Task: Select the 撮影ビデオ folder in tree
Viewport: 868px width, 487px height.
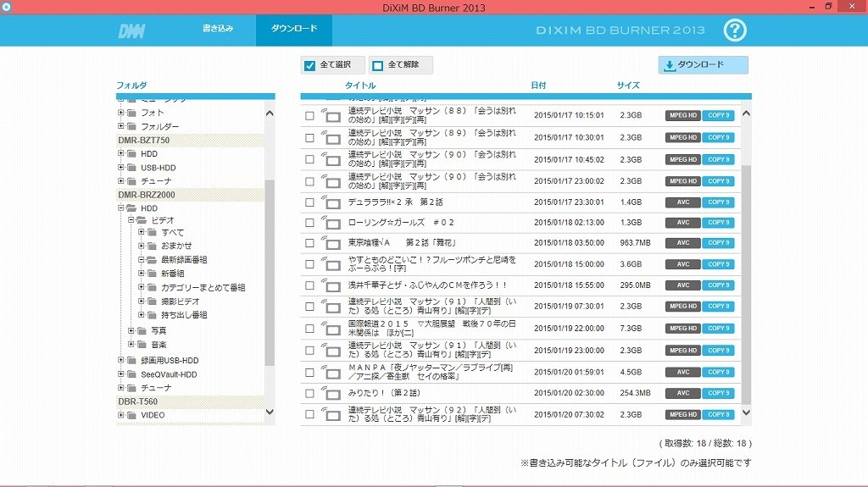Action: 181,302
